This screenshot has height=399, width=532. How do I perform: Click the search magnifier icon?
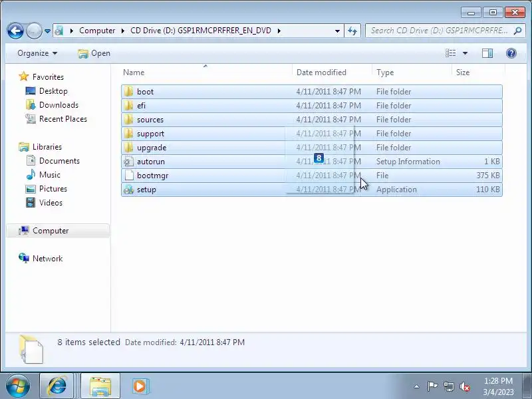point(517,31)
